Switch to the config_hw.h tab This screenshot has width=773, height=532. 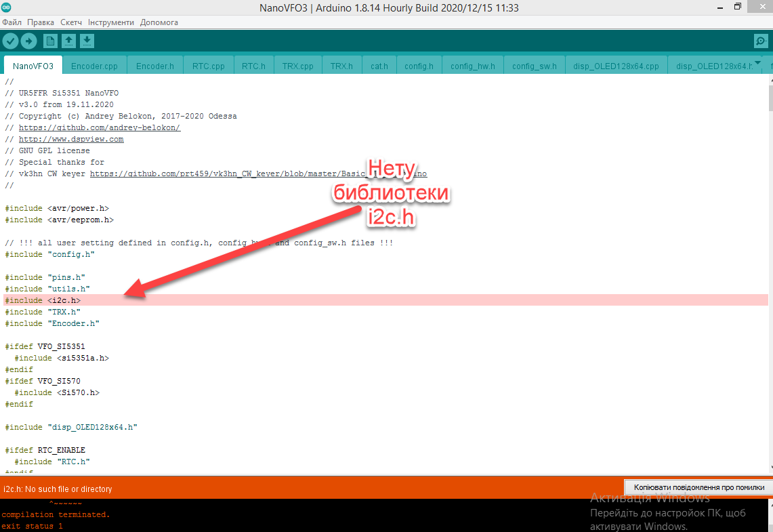[x=472, y=66]
